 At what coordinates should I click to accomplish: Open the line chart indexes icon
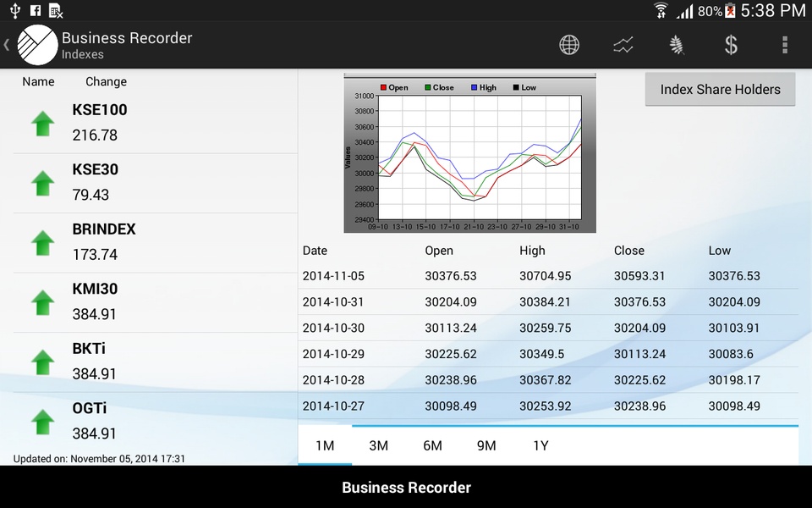pos(623,45)
